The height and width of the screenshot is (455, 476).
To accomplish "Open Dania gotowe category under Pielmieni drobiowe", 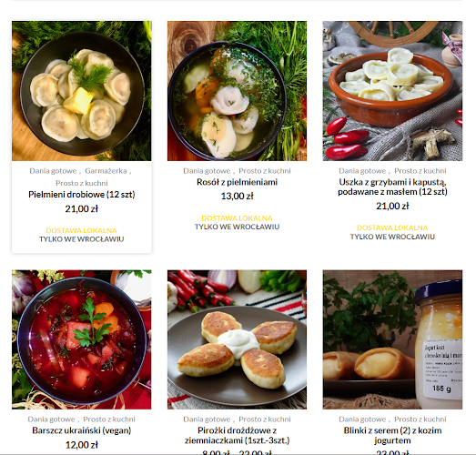I will click(x=53, y=171).
